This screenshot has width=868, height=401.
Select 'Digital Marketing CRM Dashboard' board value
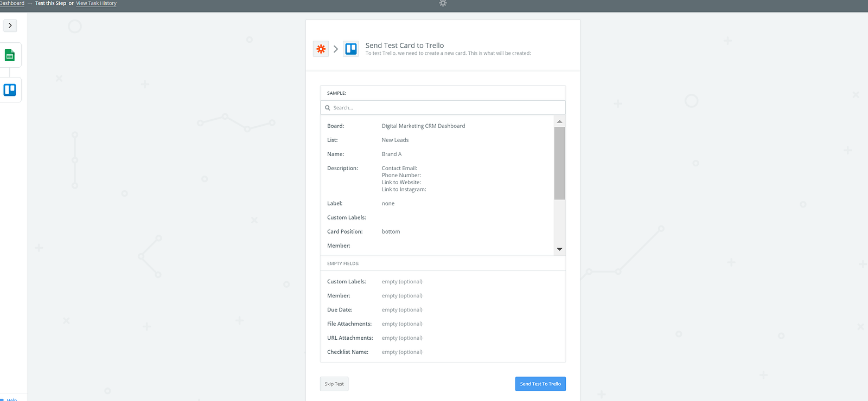pyautogui.click(x=423, y=126)
